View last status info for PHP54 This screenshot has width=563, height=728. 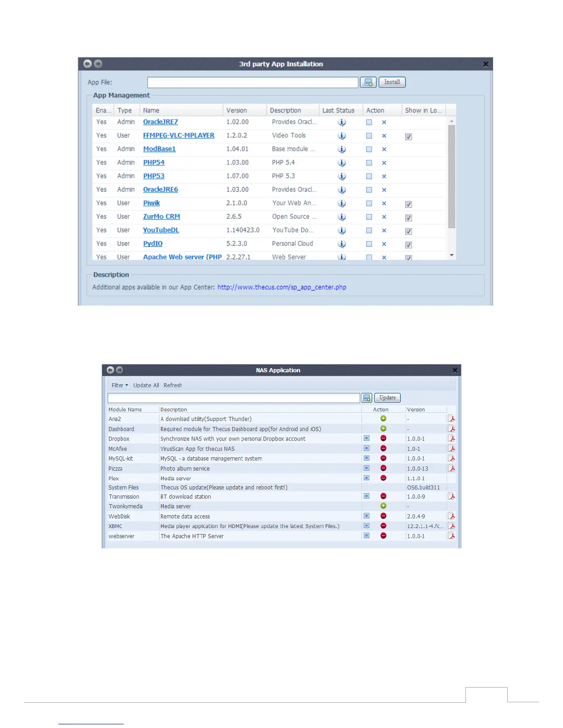(x=342, y=163)
